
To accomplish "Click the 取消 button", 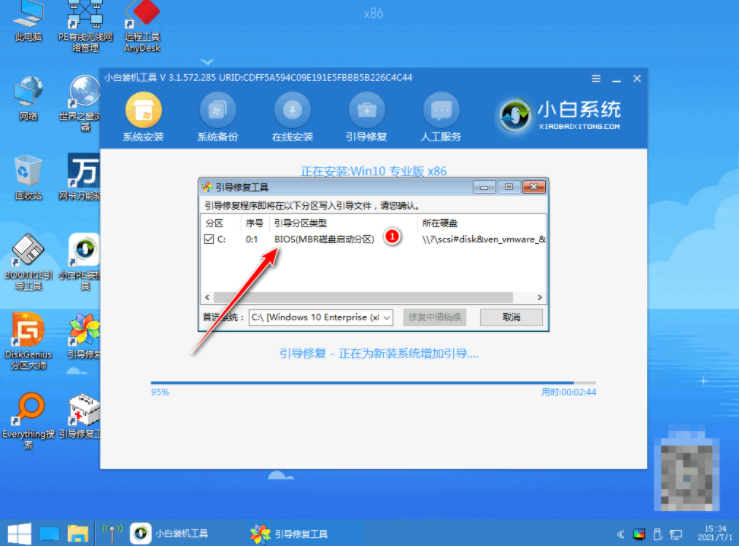I will (511, 317).
